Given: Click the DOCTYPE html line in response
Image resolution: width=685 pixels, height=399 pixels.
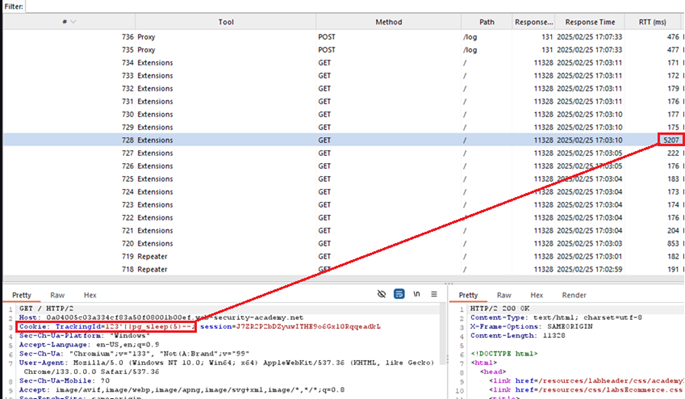Looking at the screenshot, I should pyautogui.click(x=504, y=354).
